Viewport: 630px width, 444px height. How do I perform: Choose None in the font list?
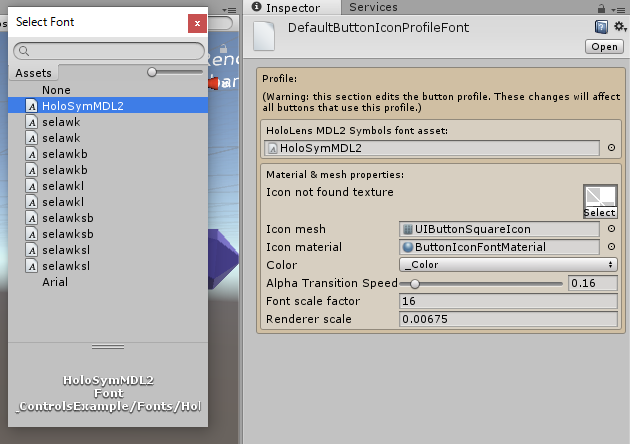56,89
